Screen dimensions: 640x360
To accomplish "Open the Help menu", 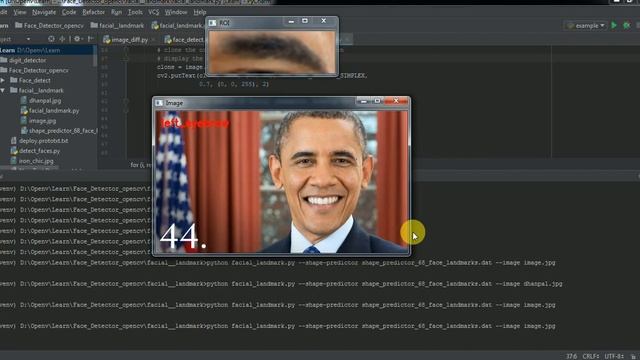I will pyautogui.click(x=200, y=12).
